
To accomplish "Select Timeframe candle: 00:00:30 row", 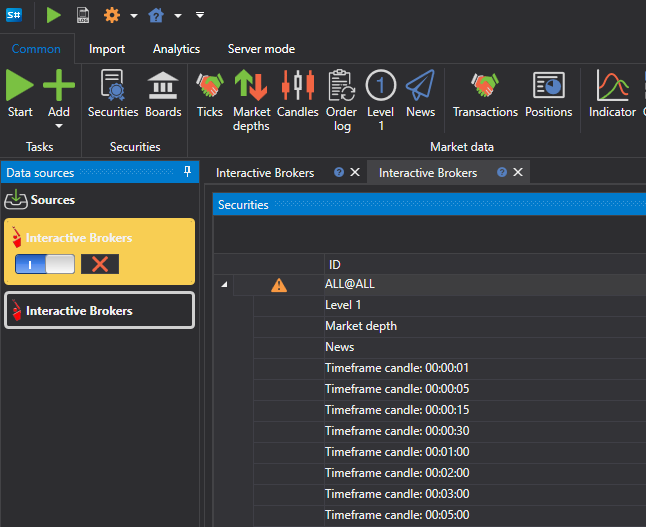I will click(x=449, y=431).
